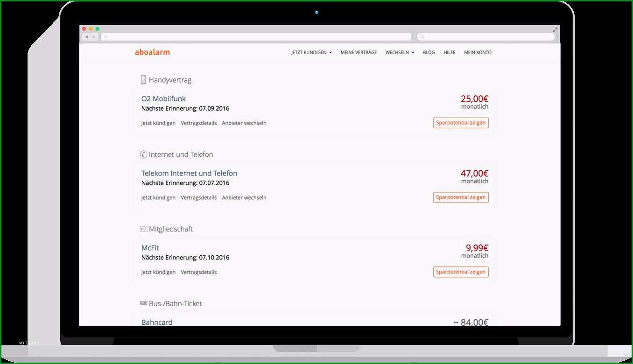Click the browser search field
633x364 pixels.
pos(486,37)
